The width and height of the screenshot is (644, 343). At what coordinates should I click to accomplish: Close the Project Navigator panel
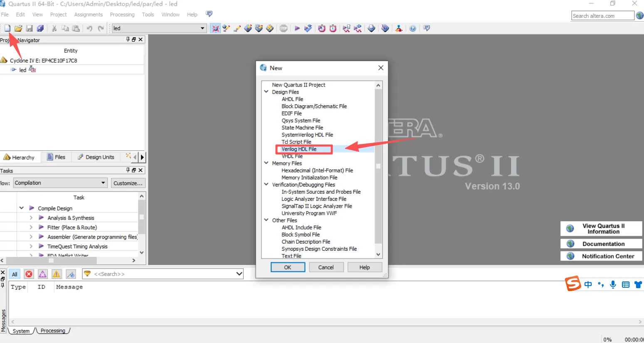[x=141, y=39]
